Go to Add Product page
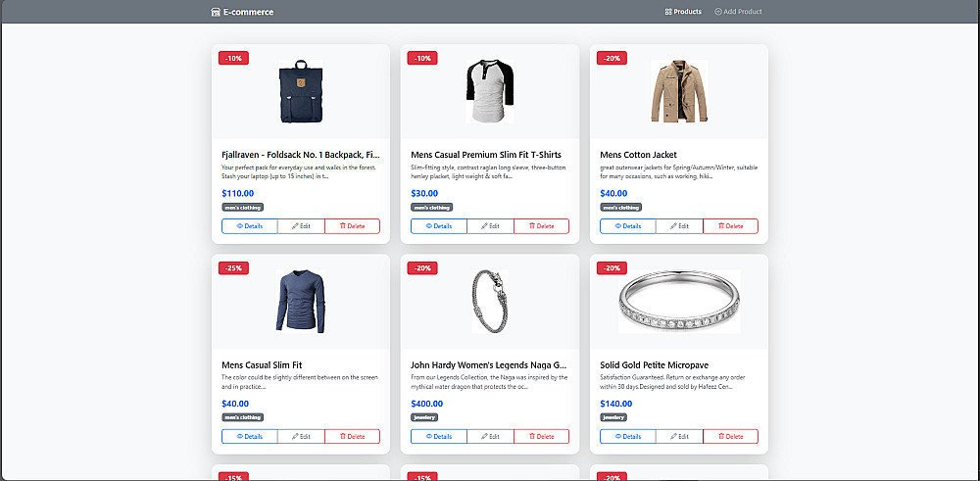 738,12
